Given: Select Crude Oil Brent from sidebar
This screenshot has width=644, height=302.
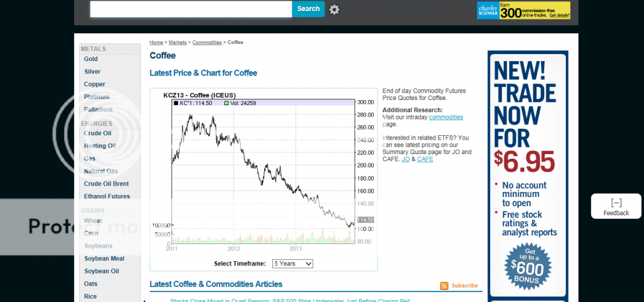Looking at the screenshot, I should (106, 184).
